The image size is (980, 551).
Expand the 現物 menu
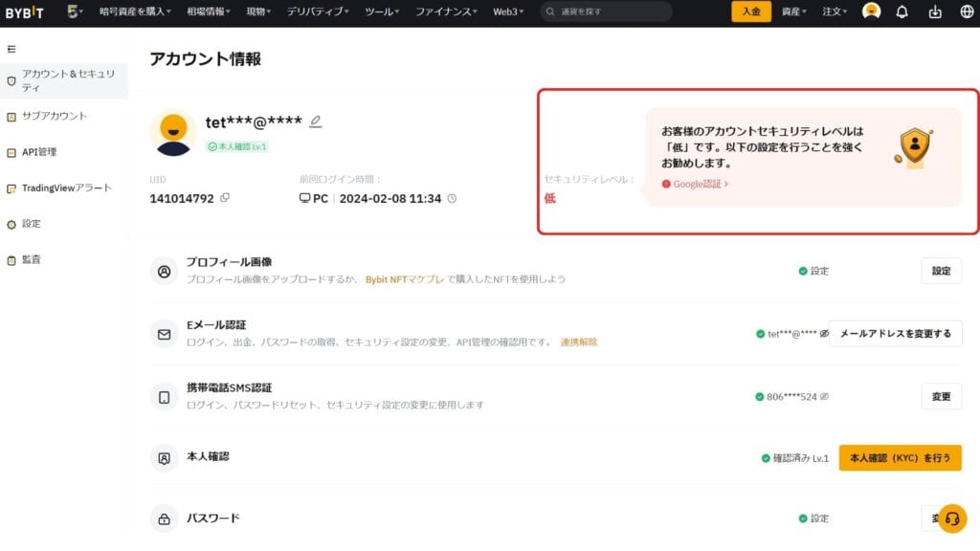point(258,11)
